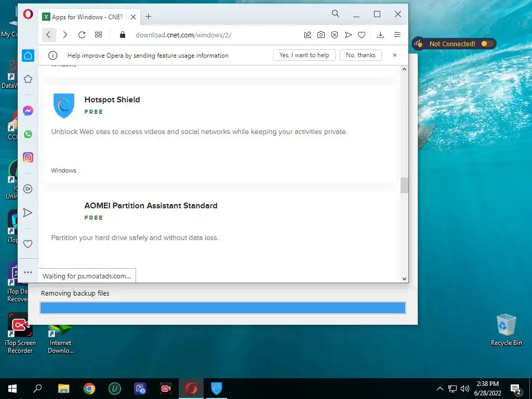Open the taskbar clock and date

click(487, 389)
